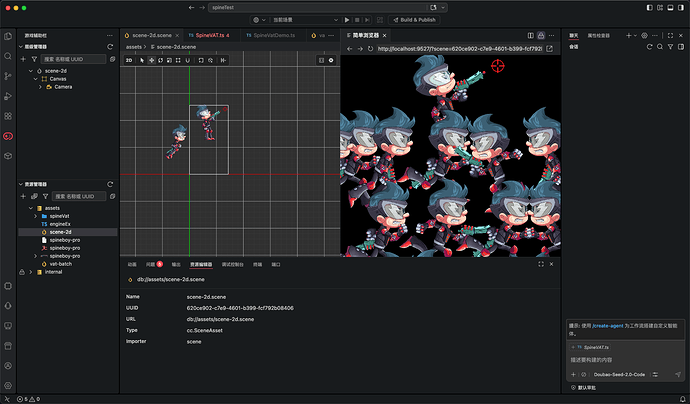Open the red game controller sidebar icon

(8, 136)
